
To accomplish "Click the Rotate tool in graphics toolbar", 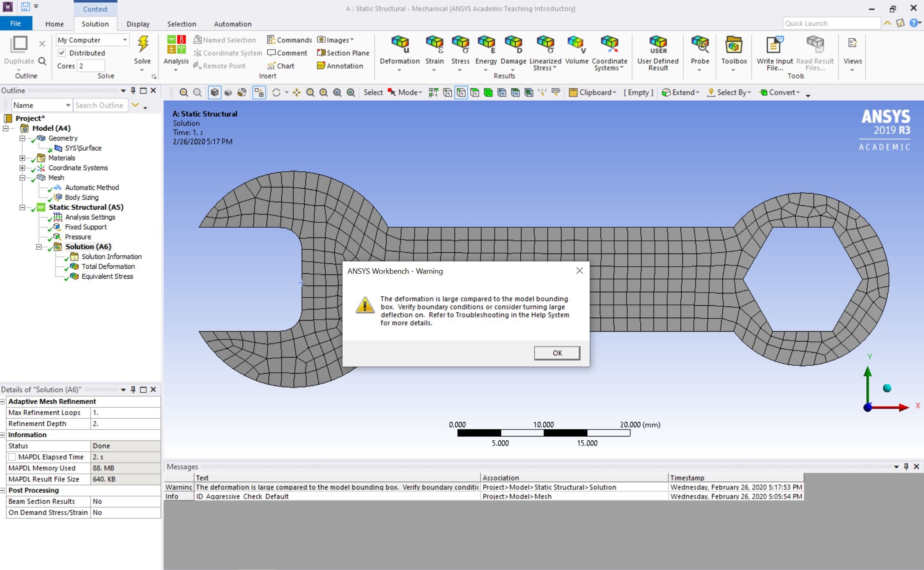I will pos(276,92).
